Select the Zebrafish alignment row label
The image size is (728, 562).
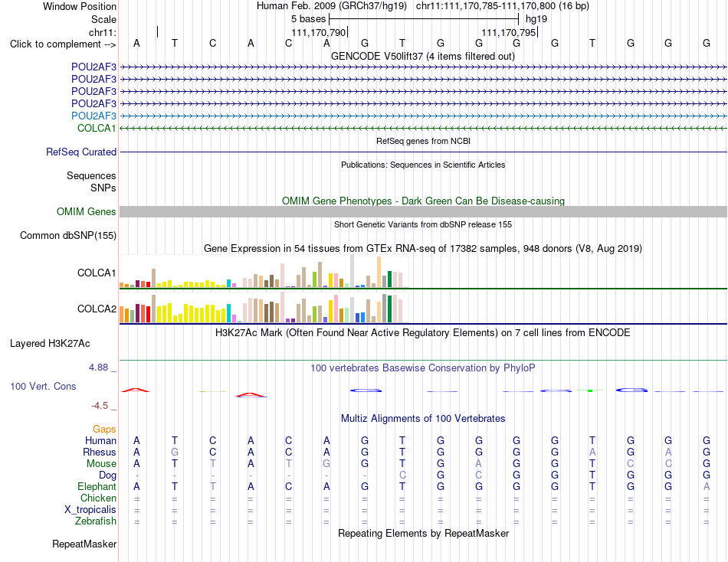click(96, 521)
